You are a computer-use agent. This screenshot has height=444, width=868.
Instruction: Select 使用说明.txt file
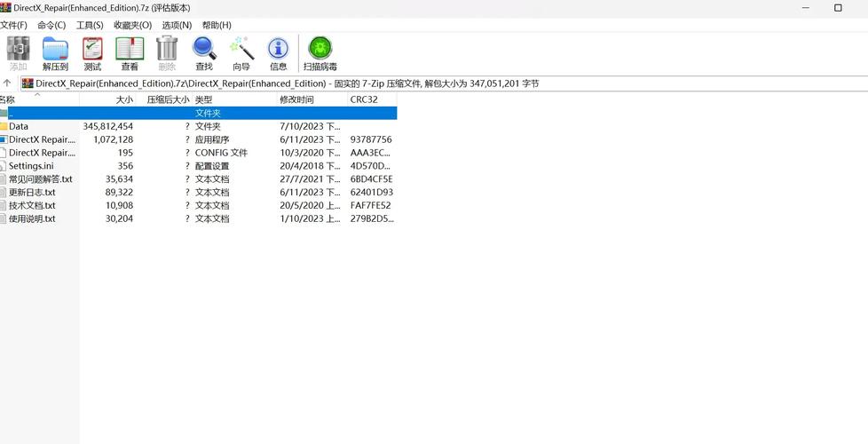click(32, 218)
